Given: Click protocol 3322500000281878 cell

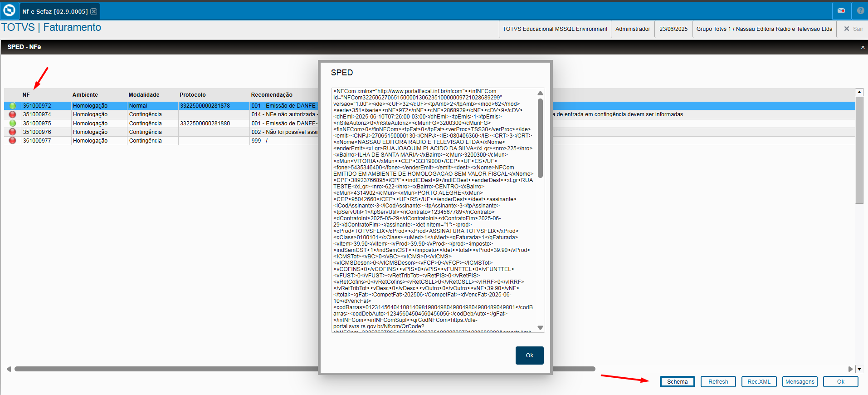Looking at the screenshot, I should 214,106.
